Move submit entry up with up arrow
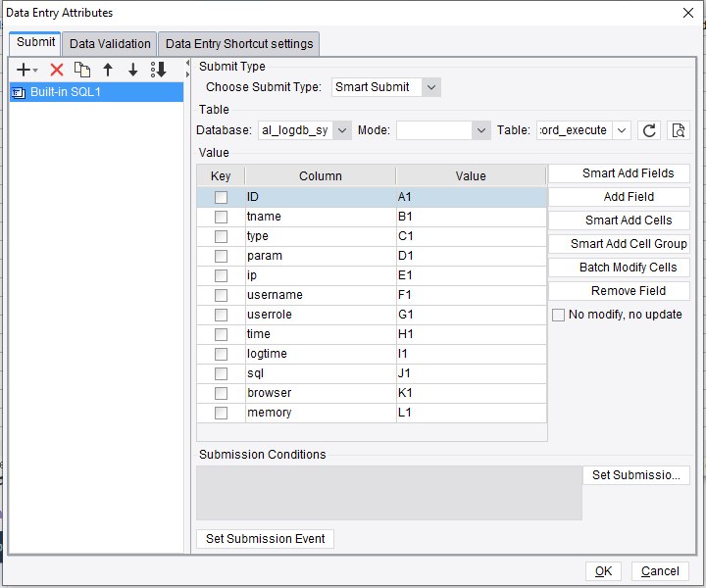This screenshot has width=706, height=588. [108, 70]
